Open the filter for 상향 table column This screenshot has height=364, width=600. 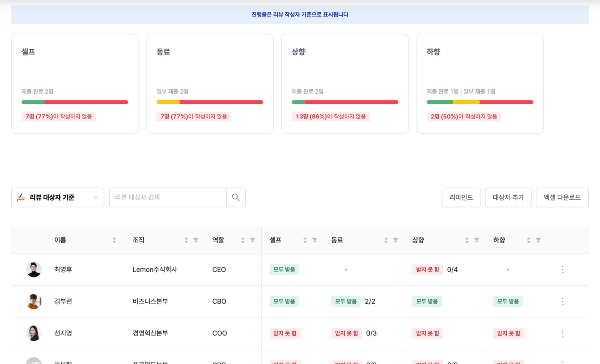tap(476, 240)
